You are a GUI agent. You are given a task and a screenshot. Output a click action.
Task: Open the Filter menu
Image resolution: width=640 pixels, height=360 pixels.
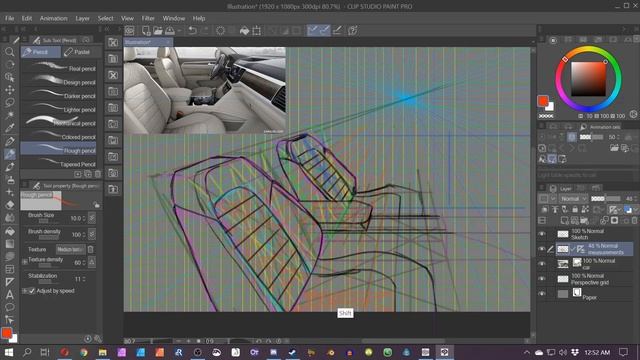[x=148, y=18]
